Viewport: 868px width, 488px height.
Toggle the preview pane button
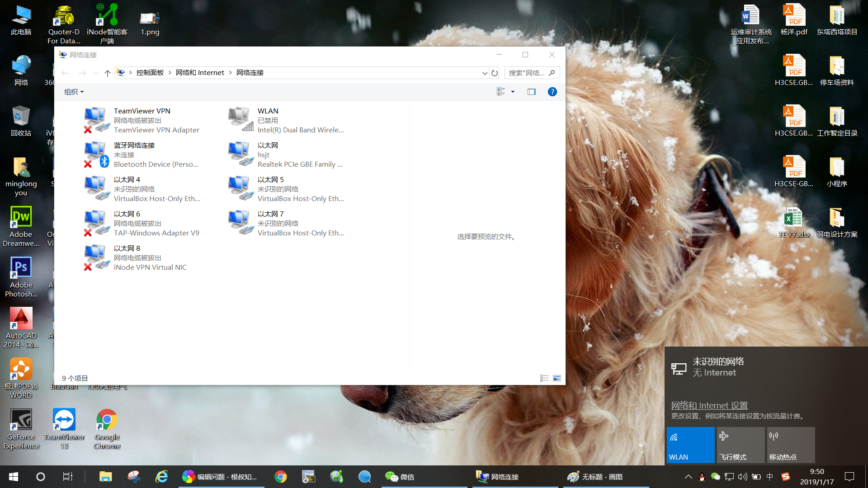pos(531,92)
